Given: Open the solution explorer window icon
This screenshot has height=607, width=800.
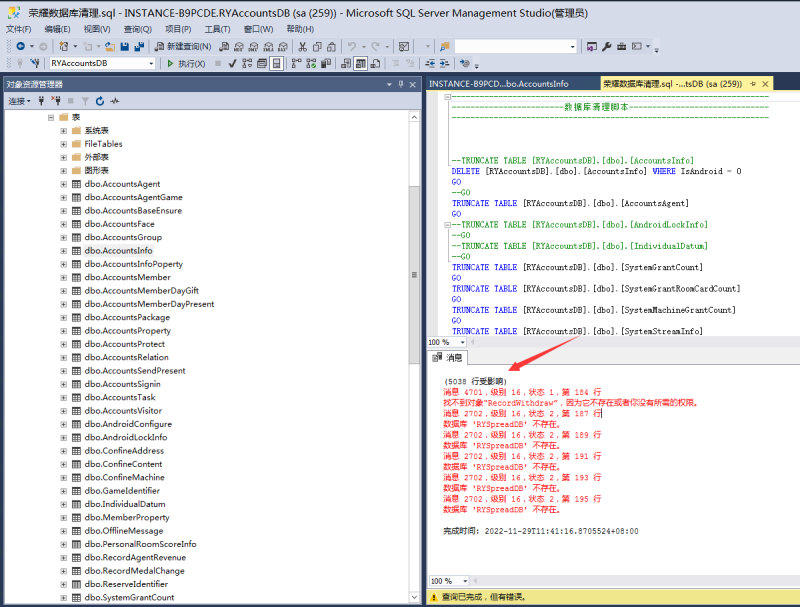Looking at the screenshot, I should [592, 46].
